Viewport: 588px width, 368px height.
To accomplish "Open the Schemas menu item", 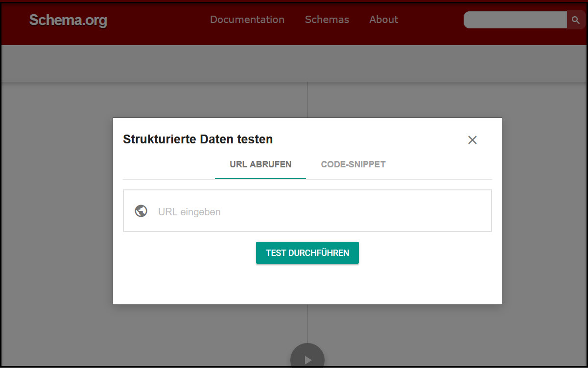I will pyautogui.click(x=327, y=20).
